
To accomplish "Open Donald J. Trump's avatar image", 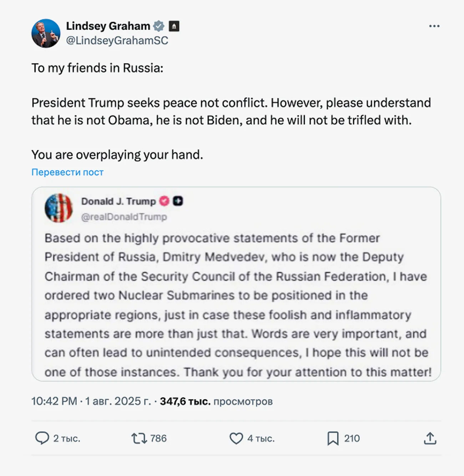I will [59, 208].
